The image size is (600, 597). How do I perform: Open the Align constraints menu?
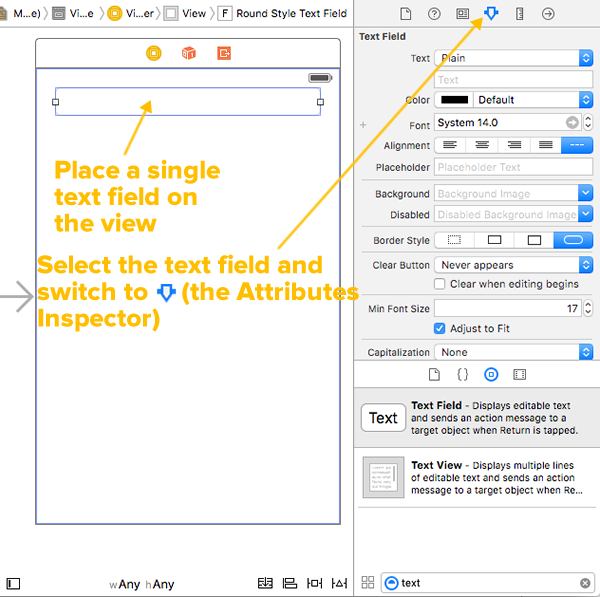click(x=289, y=583)
